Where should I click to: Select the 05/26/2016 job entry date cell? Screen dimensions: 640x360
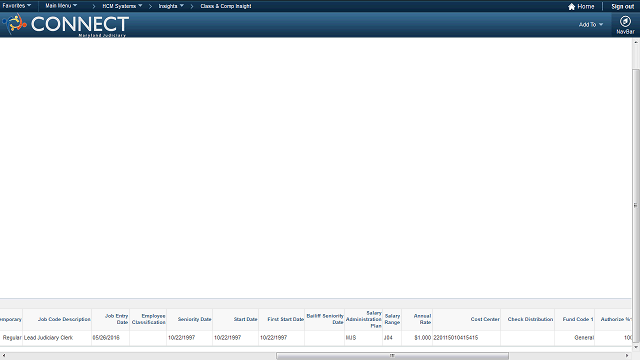coord(106,338)
